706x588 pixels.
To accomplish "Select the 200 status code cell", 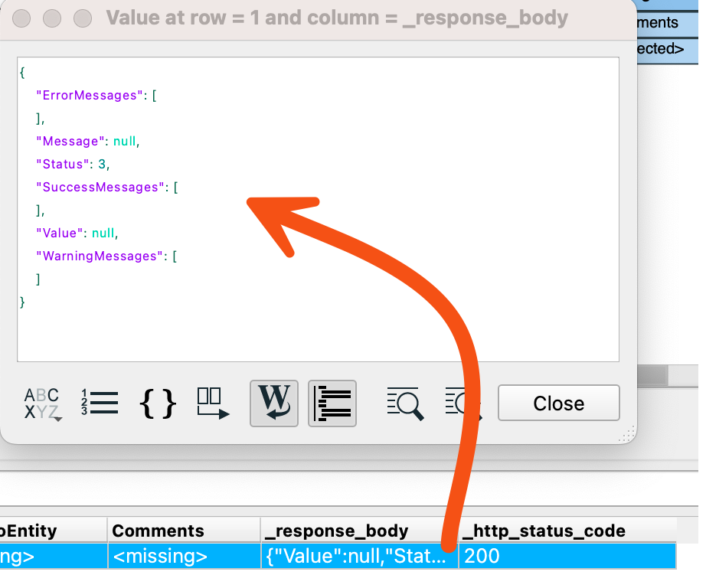I will (481, 557).
